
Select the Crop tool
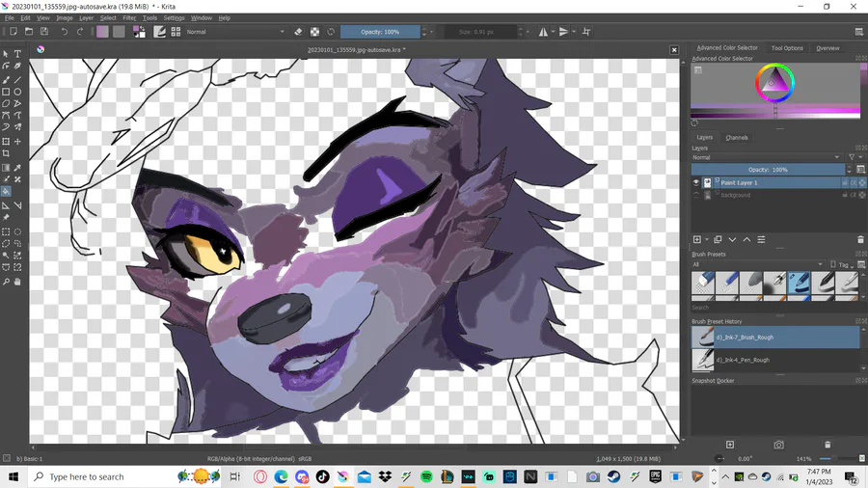tap(6, 153)
